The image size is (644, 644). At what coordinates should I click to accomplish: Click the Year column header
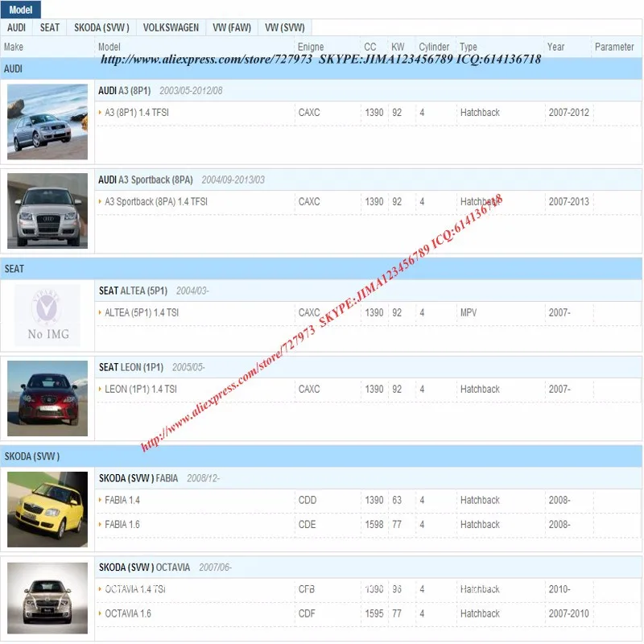(x=555, y=47)
